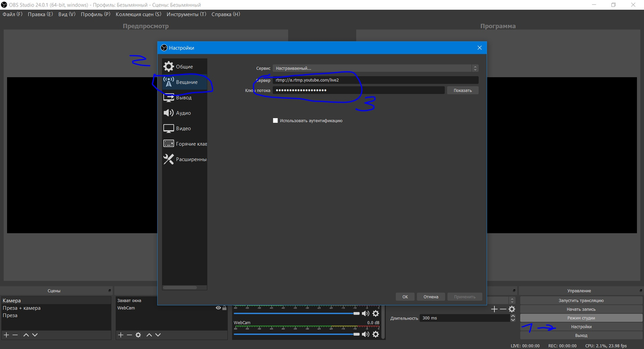Toggle WebCam source visibility eye
The height and width of the screenshot is (349, 644).
tap(218, 308)
